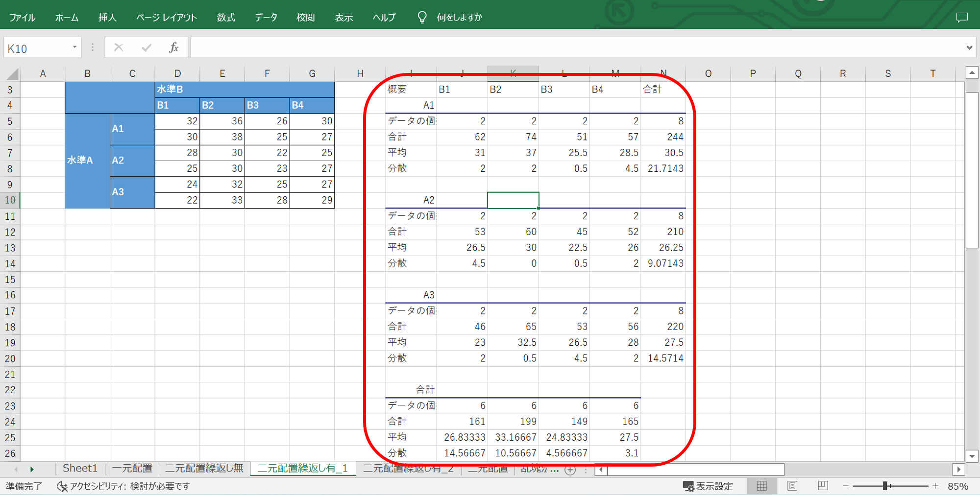
Task: Switch to Page Break Preview icon
Action: tap(823, 486)
